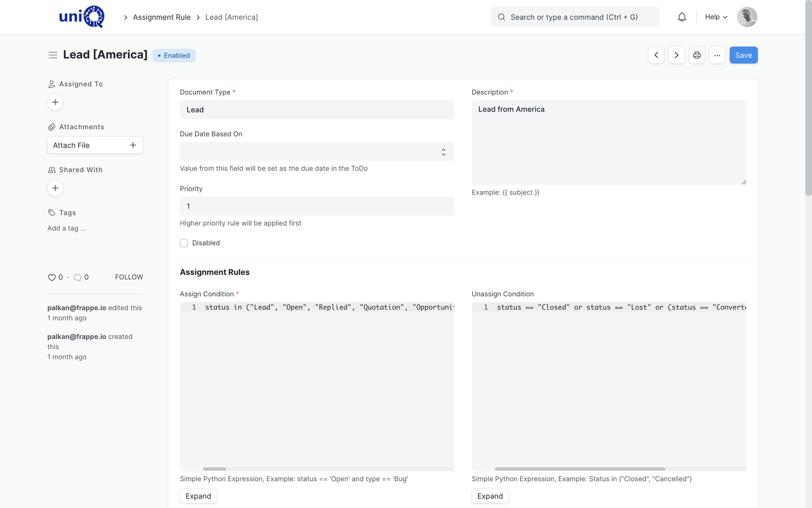812x508 pixels.
Task: Click the Assignment Rules section heading
Action: point(215,272)
